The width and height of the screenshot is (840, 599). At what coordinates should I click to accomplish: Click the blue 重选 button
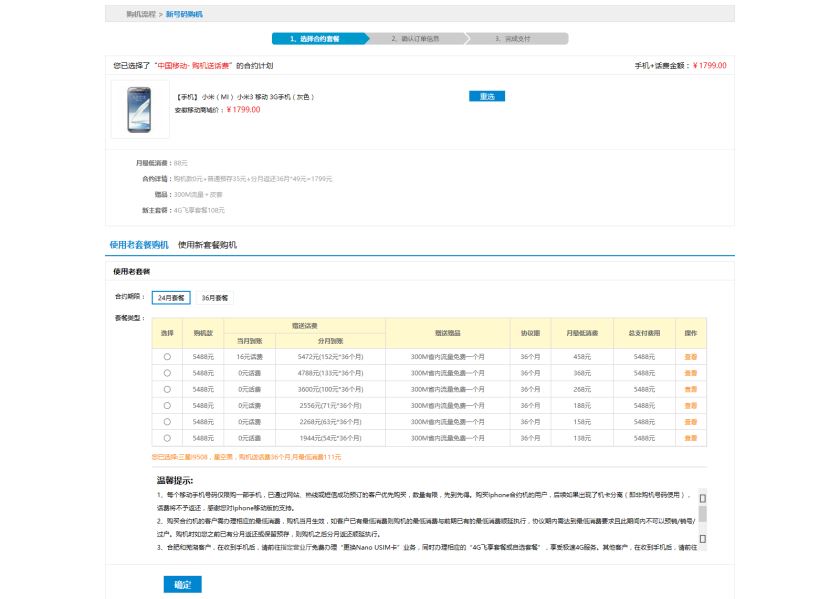point(487,96)
